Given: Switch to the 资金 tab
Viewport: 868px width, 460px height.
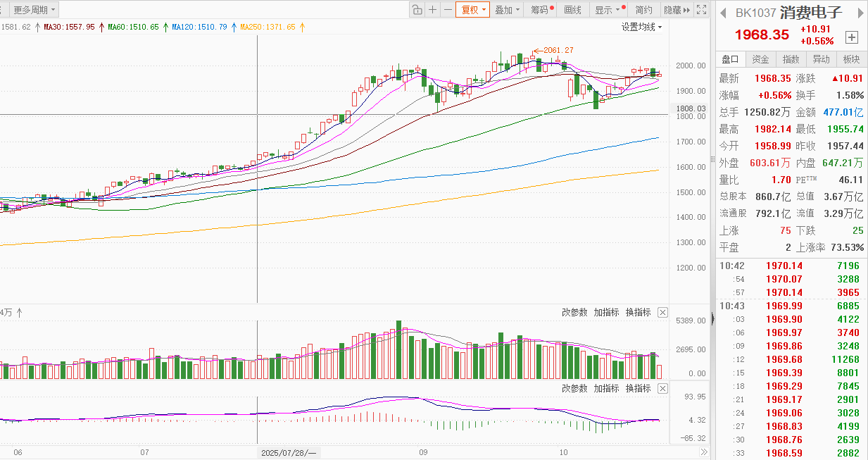Looking at the screenshot, I should [x=760, y=59].
